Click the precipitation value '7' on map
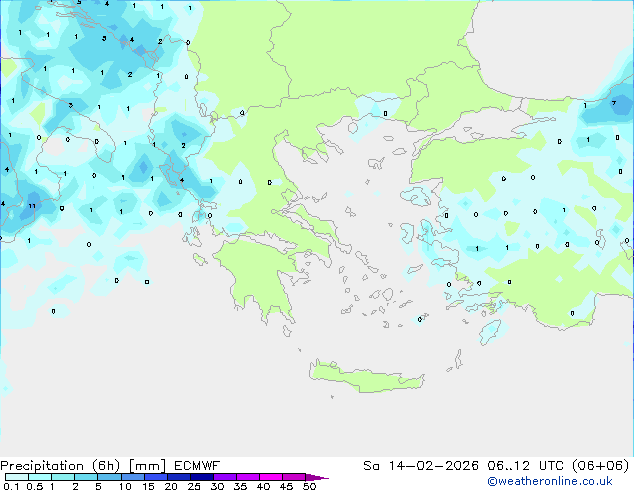Image resolution: width=634 pixels, height=490 pixels. (x=614, y=103)
